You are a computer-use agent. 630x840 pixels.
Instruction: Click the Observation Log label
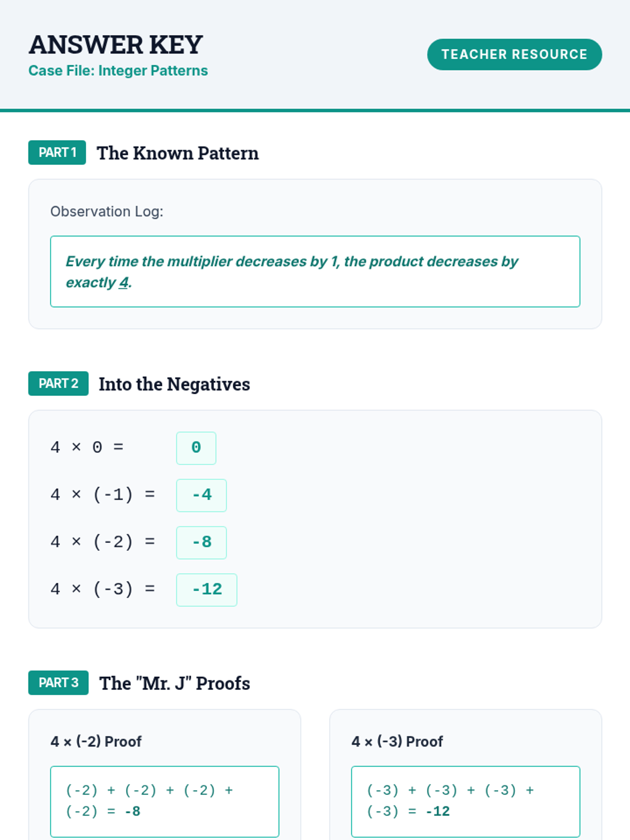click(x=107, y=212)
